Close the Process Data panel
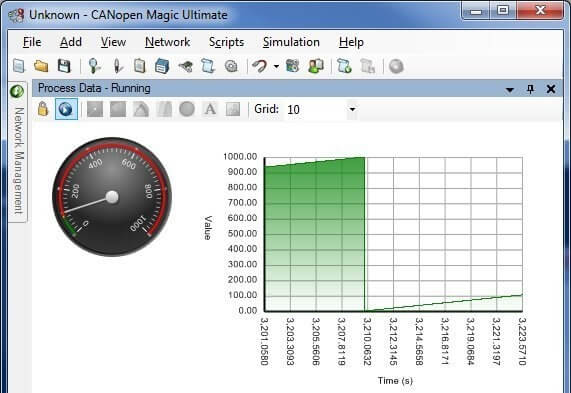Image resolution: width=571 pixels, height=393 pixels. (x=551, y=89)
